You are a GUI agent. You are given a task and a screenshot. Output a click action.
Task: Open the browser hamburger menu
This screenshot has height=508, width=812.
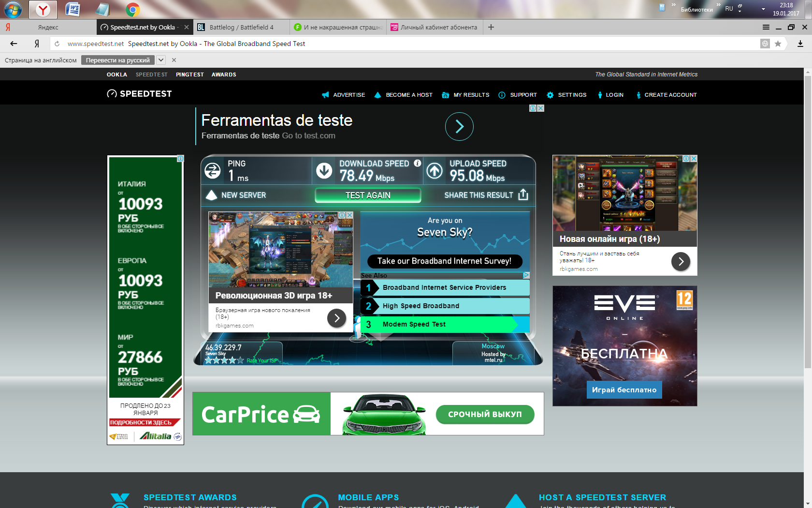766,27
